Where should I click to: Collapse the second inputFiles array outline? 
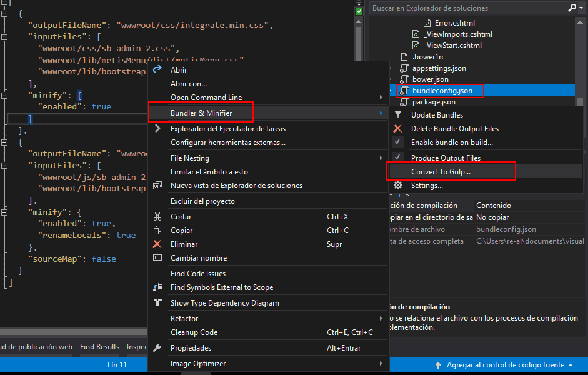coord(4,165)
